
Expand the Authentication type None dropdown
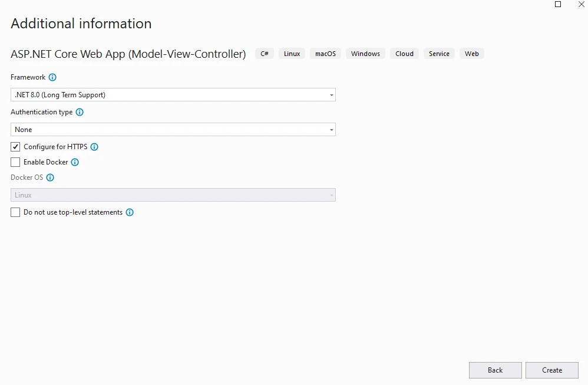coord(173,130)
